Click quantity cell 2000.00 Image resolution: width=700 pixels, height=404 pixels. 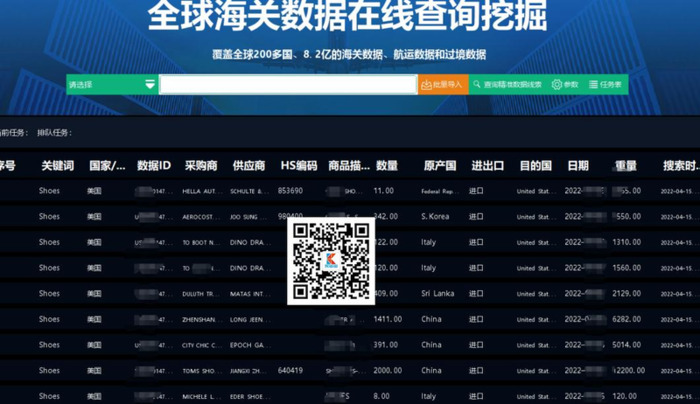click(x=388, y=371)
